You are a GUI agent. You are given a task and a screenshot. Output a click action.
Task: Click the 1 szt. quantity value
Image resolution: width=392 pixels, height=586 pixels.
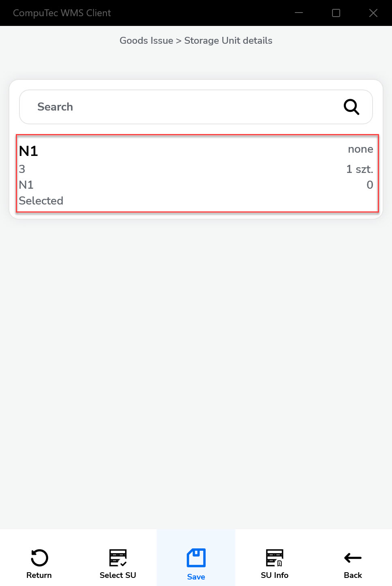[360, 169]
